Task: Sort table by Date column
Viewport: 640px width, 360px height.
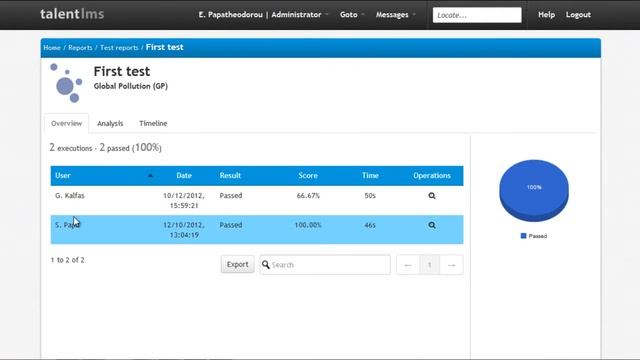Action: click(x=184, y=176)
